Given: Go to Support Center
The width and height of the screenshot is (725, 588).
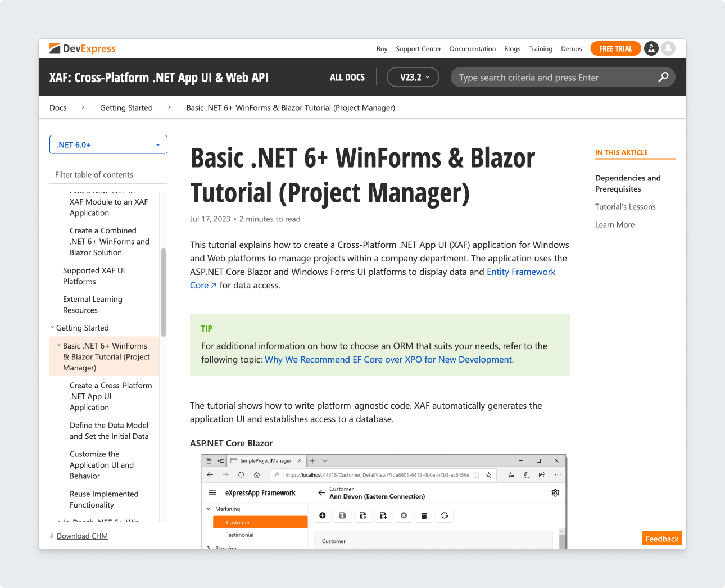Looking at the screenshot, I should click(x=419, y=49).
